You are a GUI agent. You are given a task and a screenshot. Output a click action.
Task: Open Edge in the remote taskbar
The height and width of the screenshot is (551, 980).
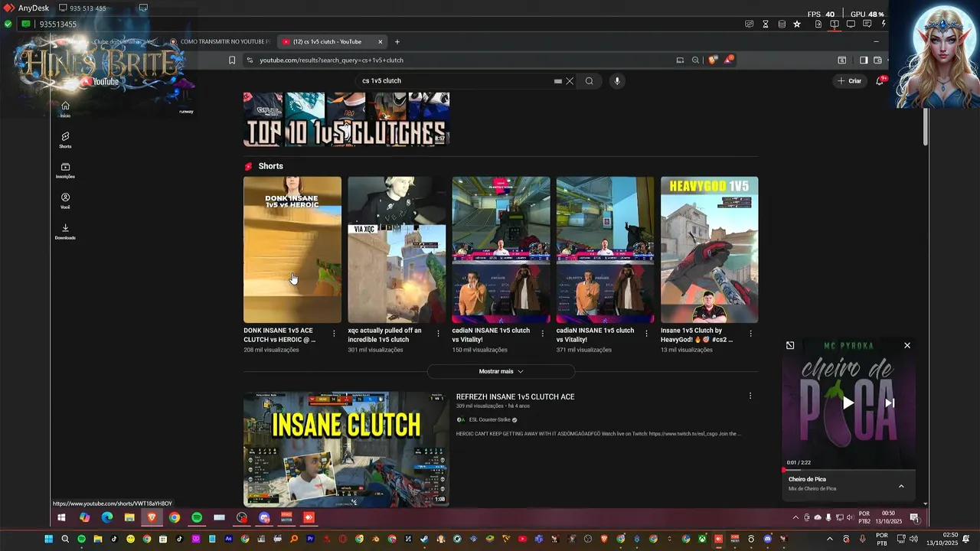click(x=107, y=517)
